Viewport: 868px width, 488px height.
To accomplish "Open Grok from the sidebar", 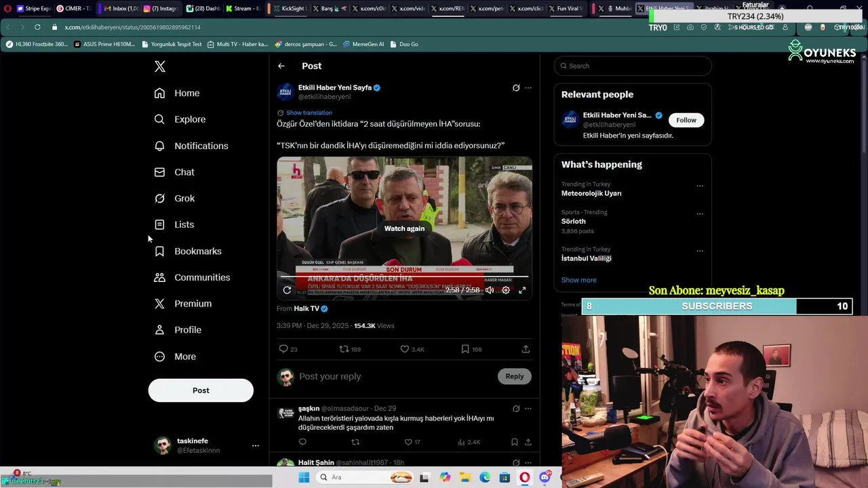I will point(174,199).
